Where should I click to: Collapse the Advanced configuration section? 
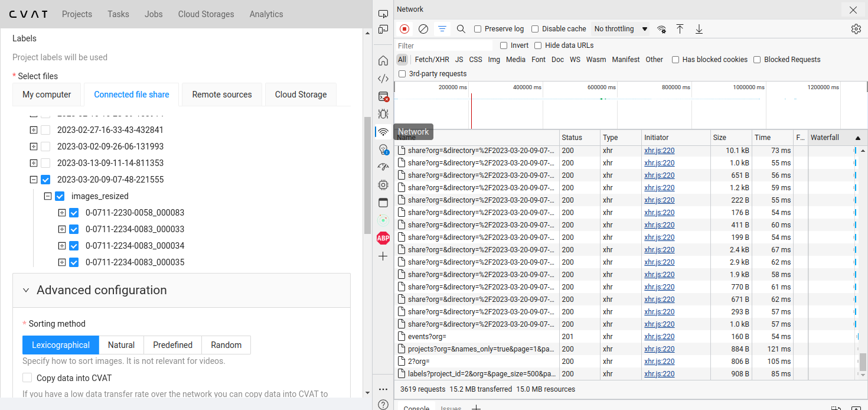coord(25,289)
